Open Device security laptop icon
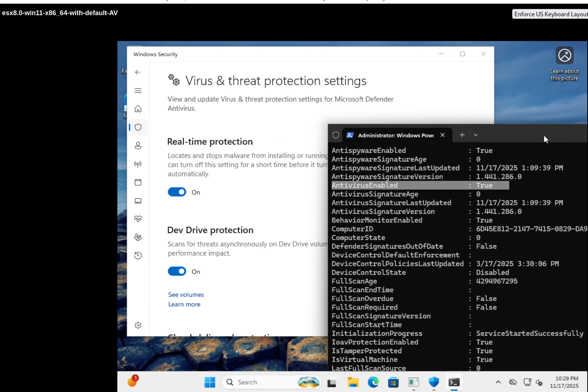 click(x=138, y=200)
